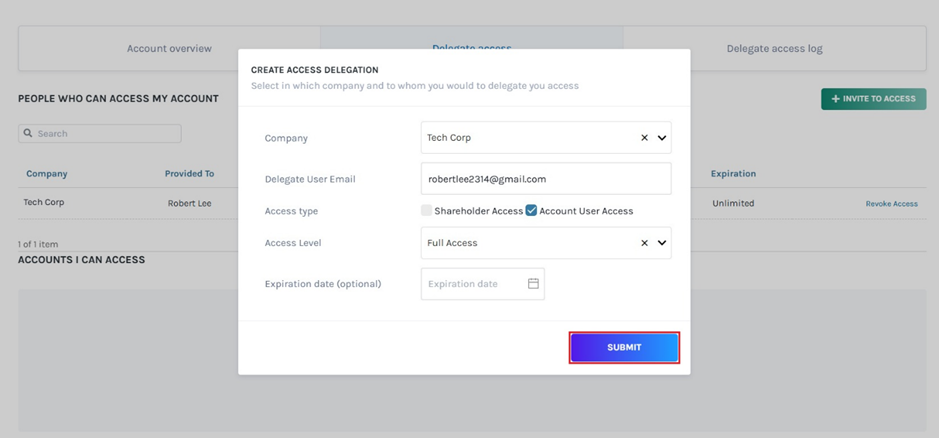Expand the Company dropdown arrow
This screenshot has width=939, height=438.
pyautogui.click(x=662, y=138)
